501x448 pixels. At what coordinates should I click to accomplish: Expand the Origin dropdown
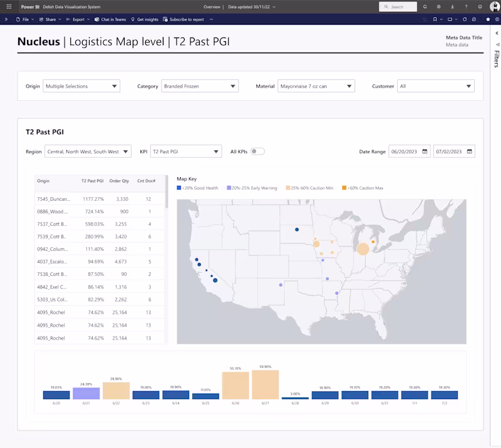click(x=81, y=86)
